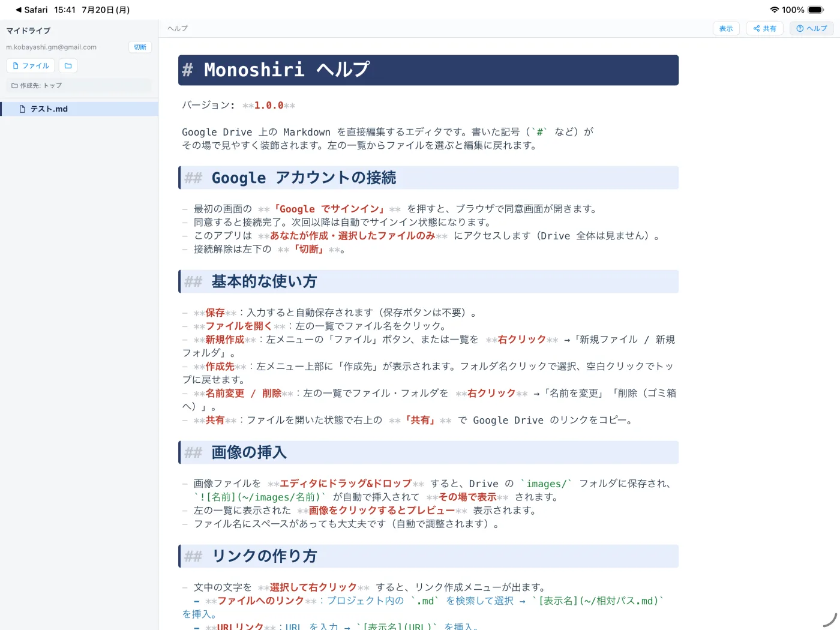Click the bold text 新規作成
This screenshot has height=630, width=840.
click(225, 340)
